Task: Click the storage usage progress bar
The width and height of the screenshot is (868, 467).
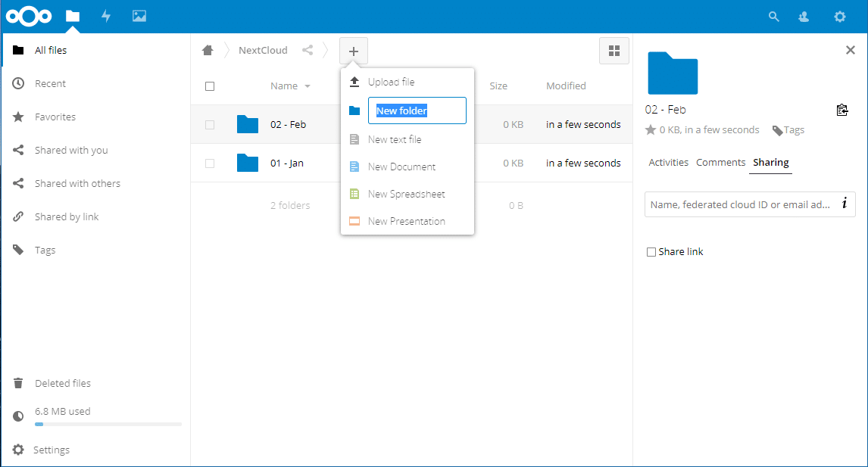Action: click(108, 425)
